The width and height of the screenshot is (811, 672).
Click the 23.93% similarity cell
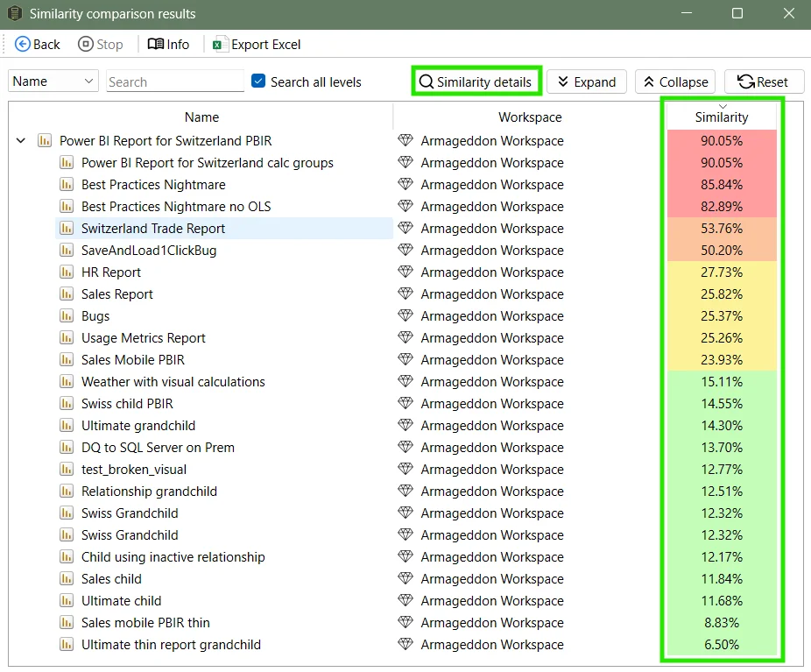click(x=722, y=359)
